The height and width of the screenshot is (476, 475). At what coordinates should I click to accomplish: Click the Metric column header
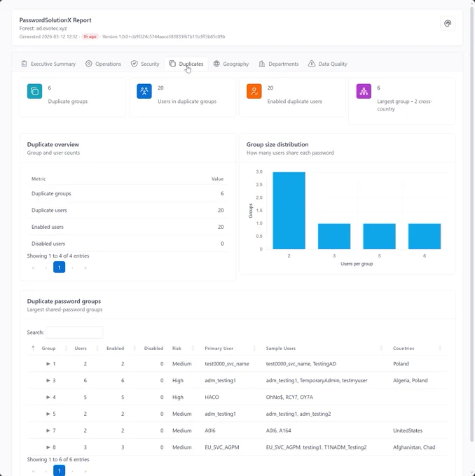[x=39, y=178]
